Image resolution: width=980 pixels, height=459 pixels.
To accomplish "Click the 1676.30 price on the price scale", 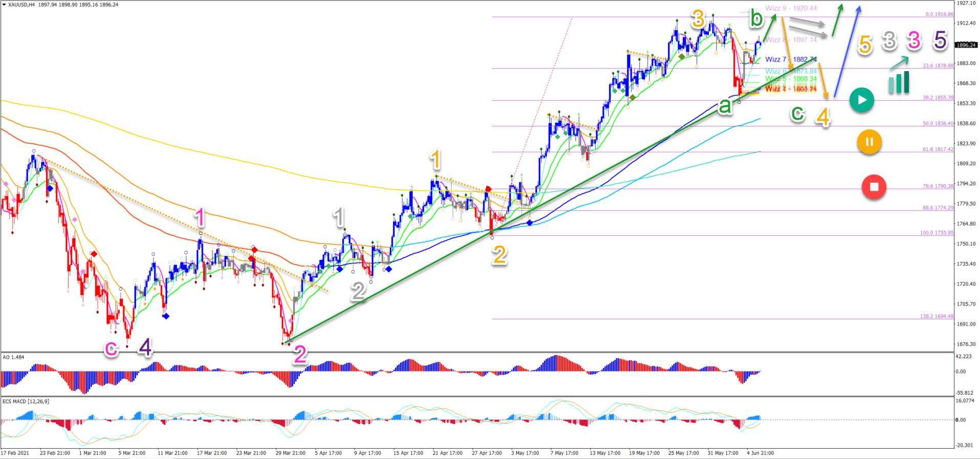I will (x=967, y=344).
